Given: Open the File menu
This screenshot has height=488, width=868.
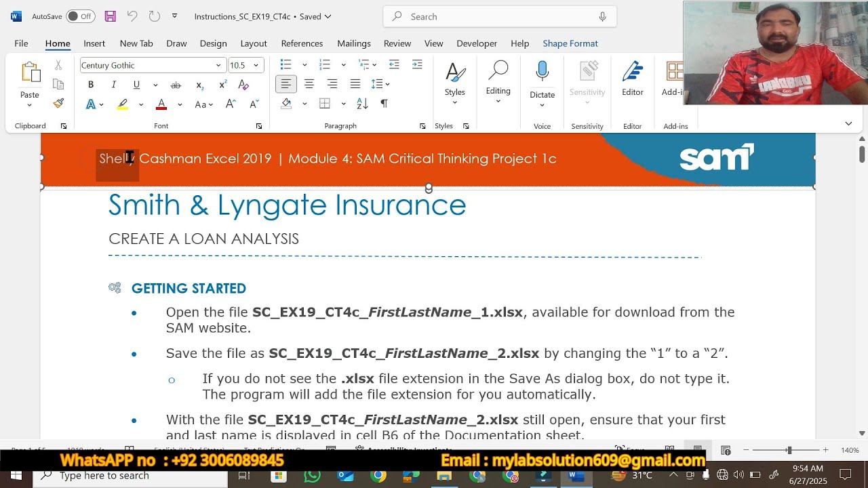Looking at the screenshot, I should pos(21,43).
